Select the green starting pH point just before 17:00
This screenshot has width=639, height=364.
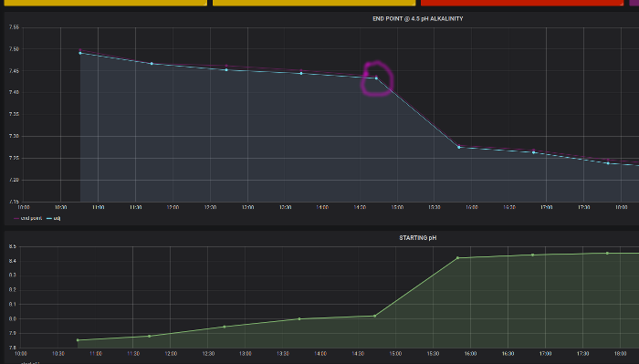pos(532,255)
